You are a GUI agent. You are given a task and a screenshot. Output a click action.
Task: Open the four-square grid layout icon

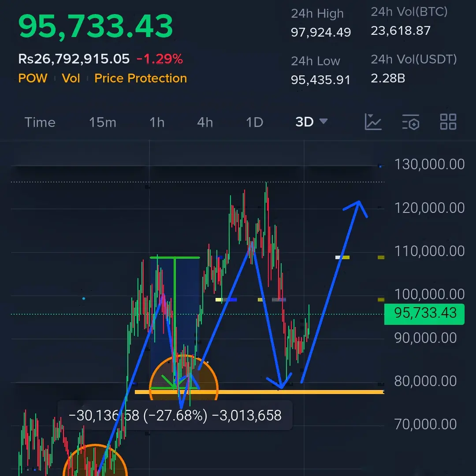(448, 122)
